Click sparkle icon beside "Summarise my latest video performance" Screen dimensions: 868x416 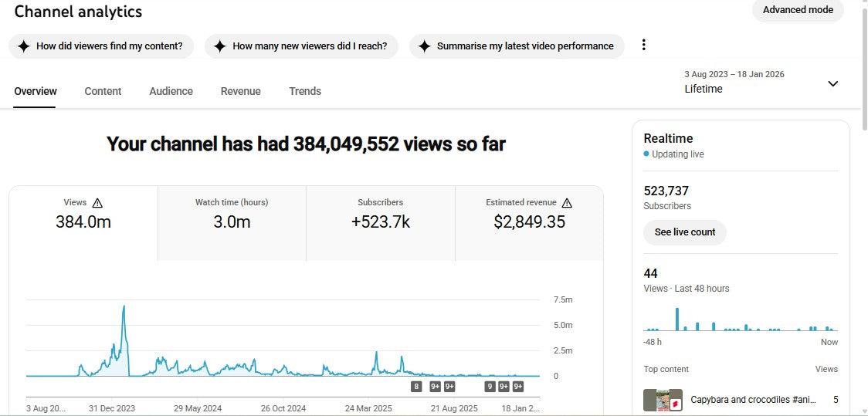coord(424,46)
